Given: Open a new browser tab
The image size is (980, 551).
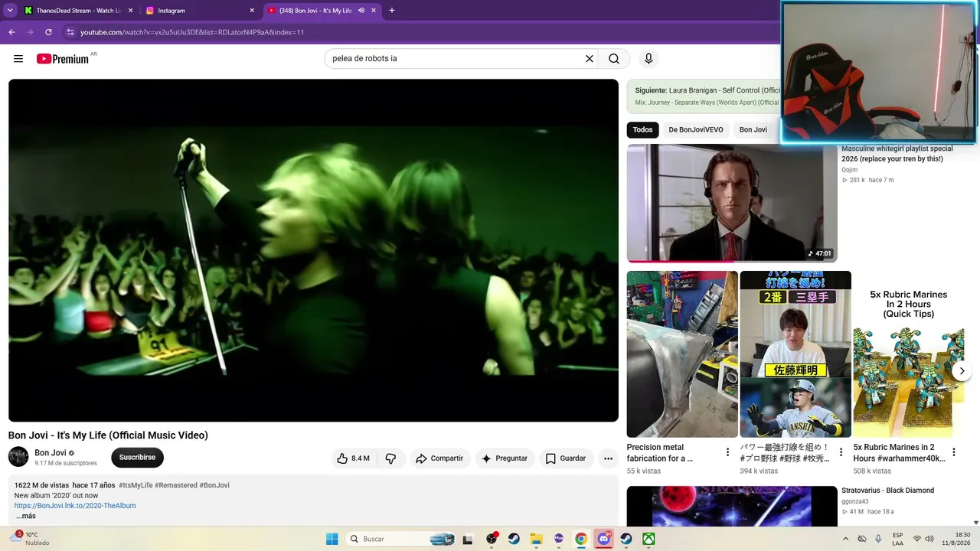Looking at the screenshot, I should pyautogui.click(x=392, y=11).
